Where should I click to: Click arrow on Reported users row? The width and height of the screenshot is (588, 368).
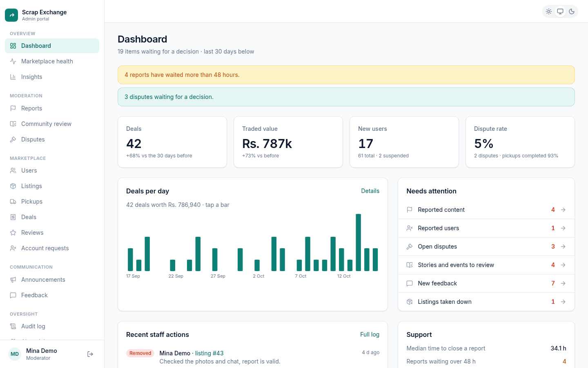[563, 228]
